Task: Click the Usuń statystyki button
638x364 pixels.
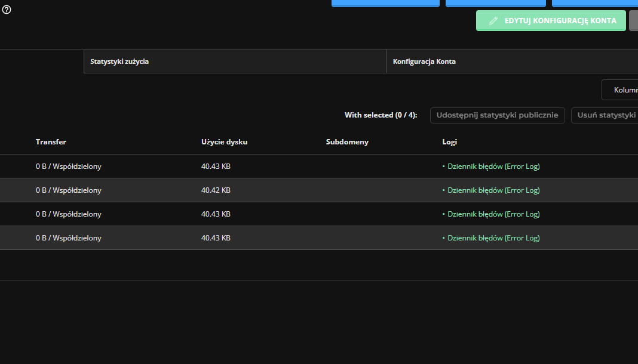Action: 605,115
